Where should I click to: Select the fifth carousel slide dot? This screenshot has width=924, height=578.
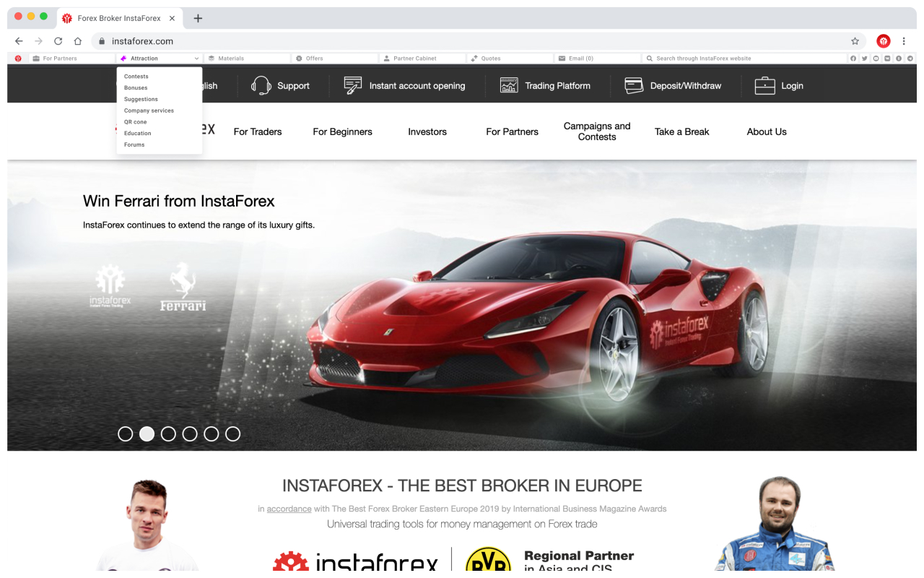(211, 433)
